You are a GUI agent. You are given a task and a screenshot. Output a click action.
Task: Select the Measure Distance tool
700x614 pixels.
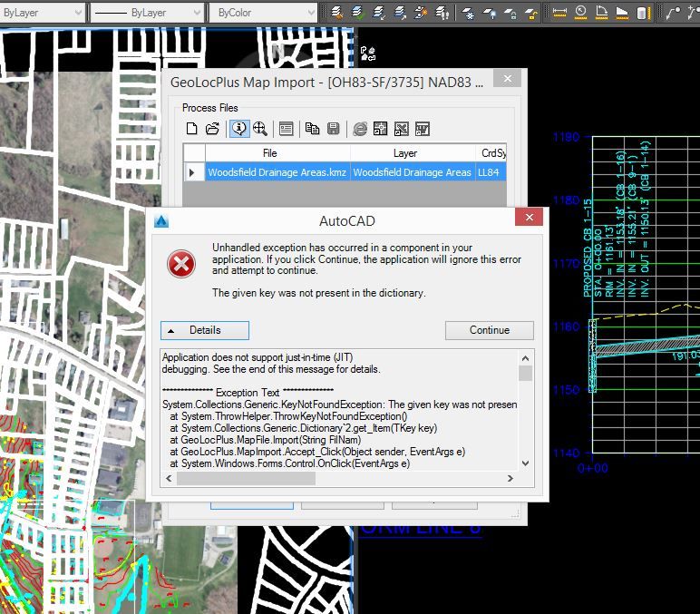[x=559, y=13]
